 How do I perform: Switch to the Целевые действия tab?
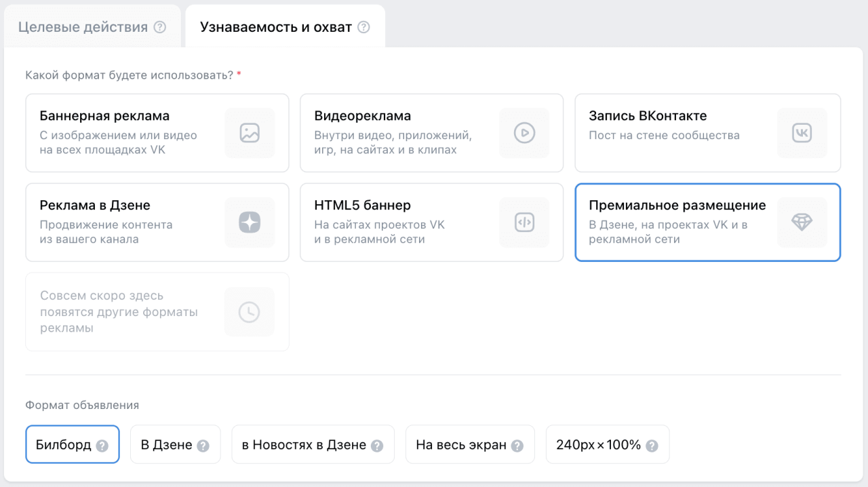83,28
